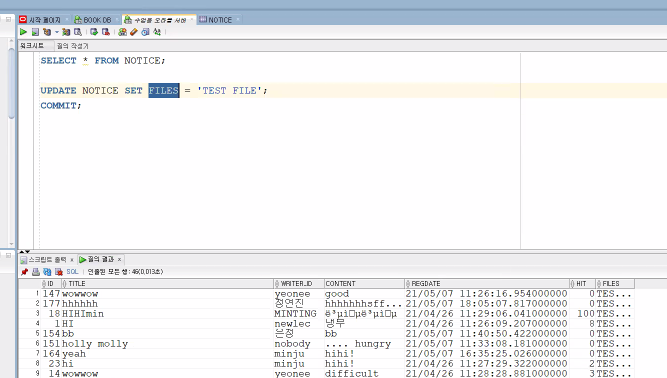The width and height of the screenshot is (667, 378).
Task: Sort by the ID column header
Action: [50, 284]
